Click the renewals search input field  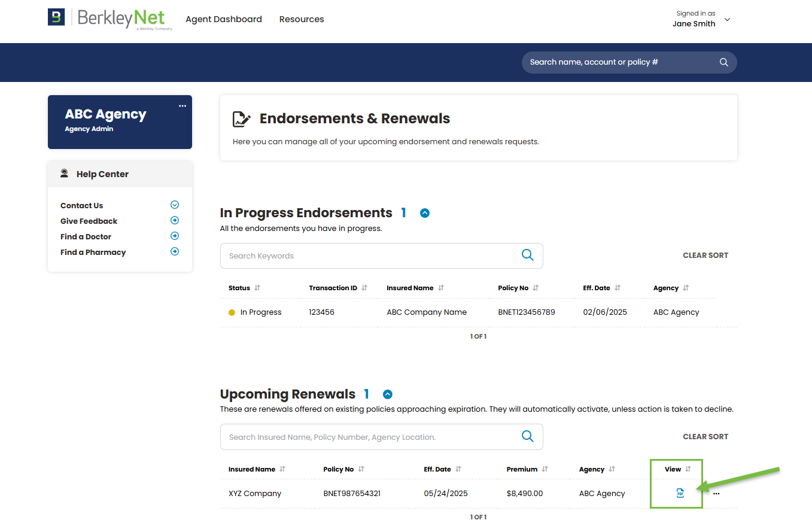(x=382, y=437)
